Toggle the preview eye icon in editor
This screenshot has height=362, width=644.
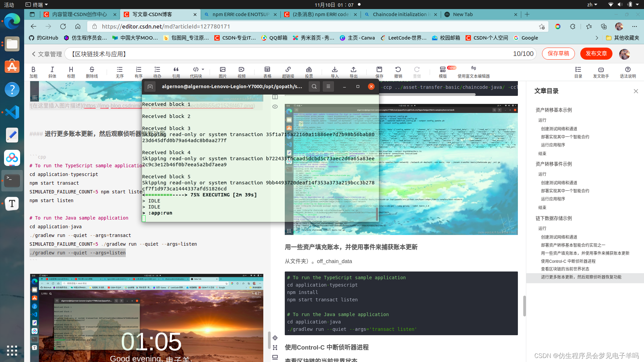(x=275, y=107)
